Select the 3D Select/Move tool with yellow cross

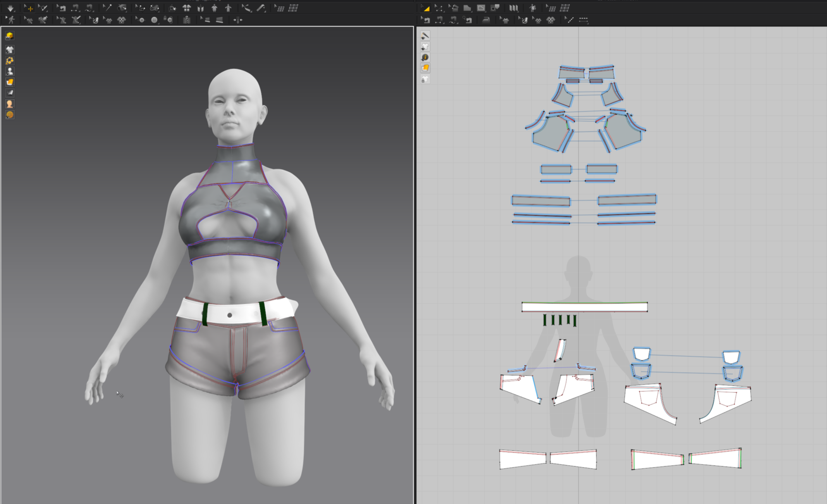[29, 8]
